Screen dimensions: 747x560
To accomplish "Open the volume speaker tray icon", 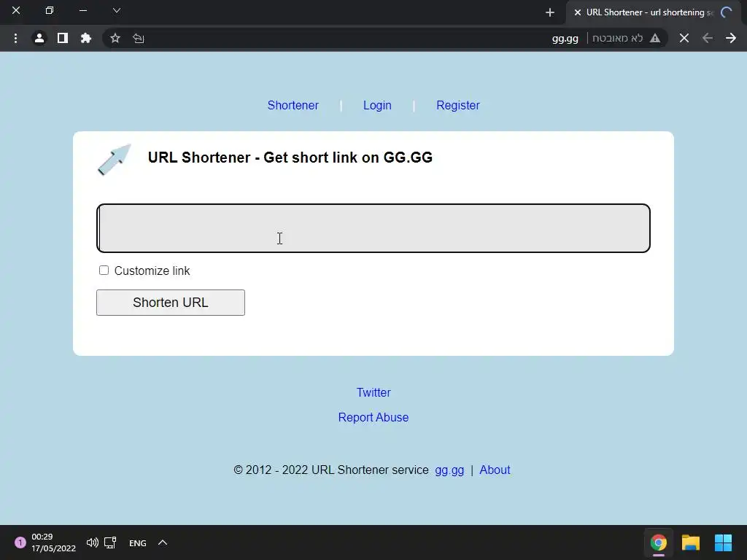I will click(93, 542).
